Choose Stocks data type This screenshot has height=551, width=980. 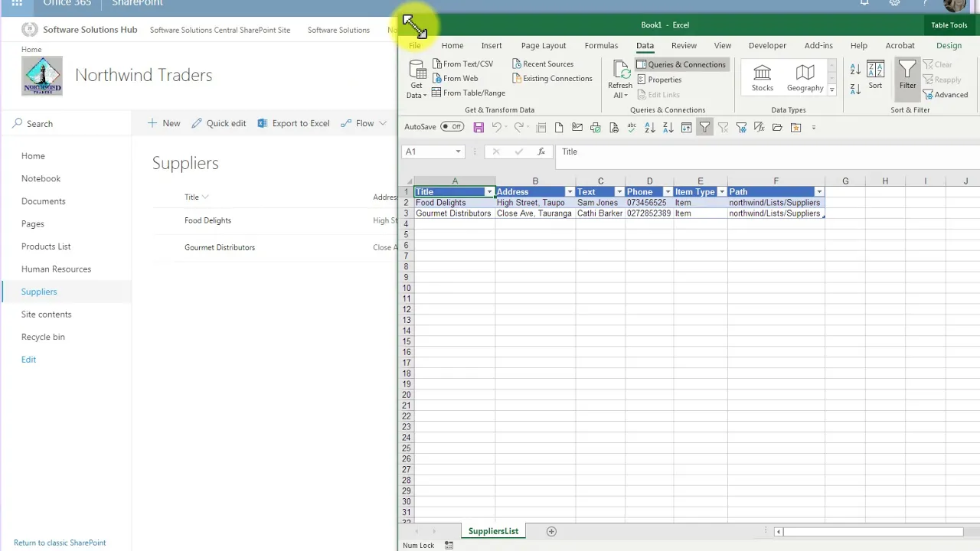point(763,78)
